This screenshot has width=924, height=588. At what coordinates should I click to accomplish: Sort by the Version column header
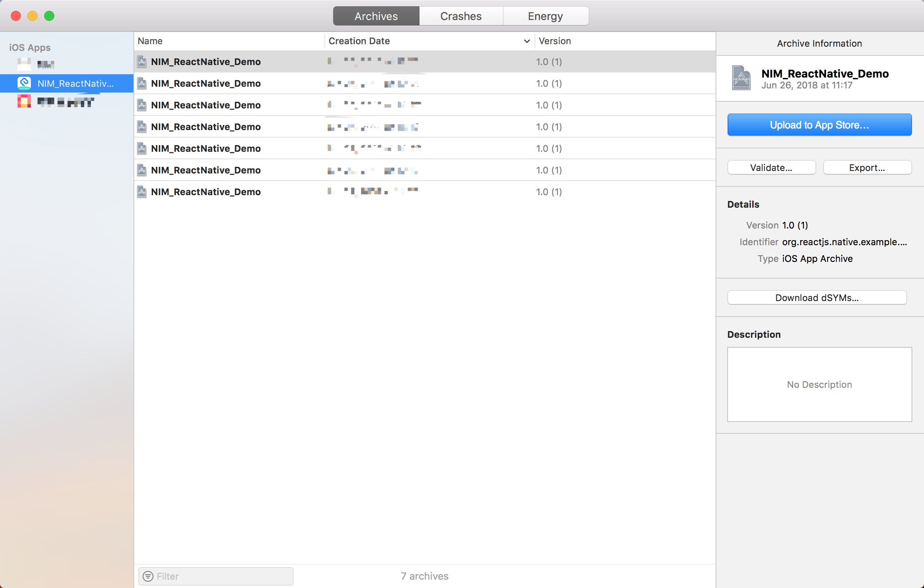click(555, 41)
